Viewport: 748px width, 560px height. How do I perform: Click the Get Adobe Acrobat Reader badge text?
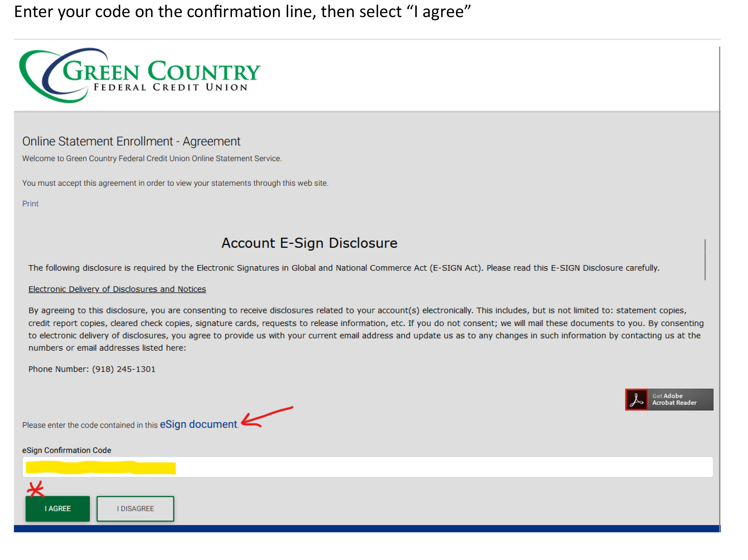click(674, 399)
